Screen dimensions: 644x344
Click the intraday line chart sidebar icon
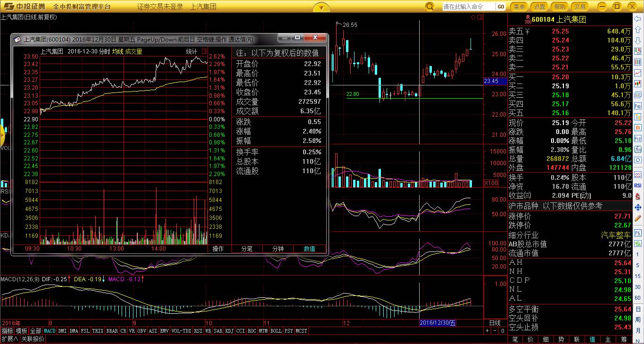click(x=638, y=73)
